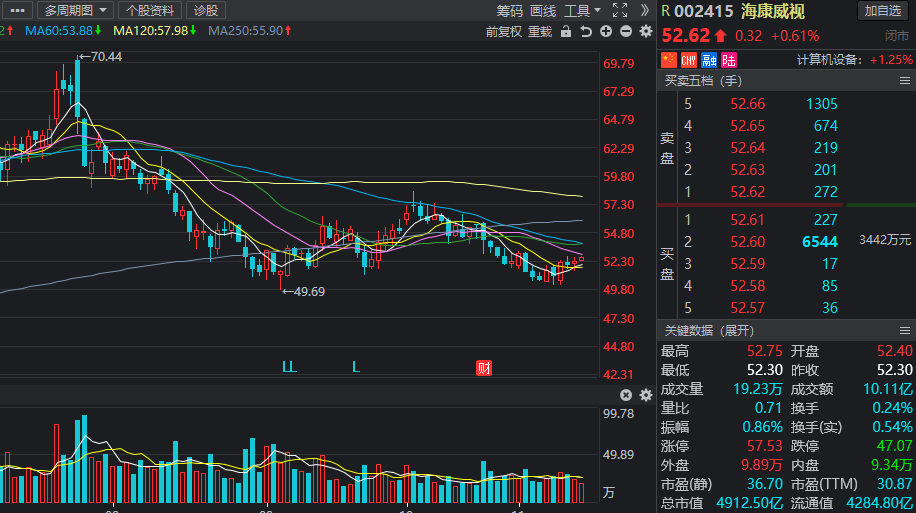This screenshot has width=916, height=513.
Task: Click the LL marker on chart
Action: coord(289,367)
